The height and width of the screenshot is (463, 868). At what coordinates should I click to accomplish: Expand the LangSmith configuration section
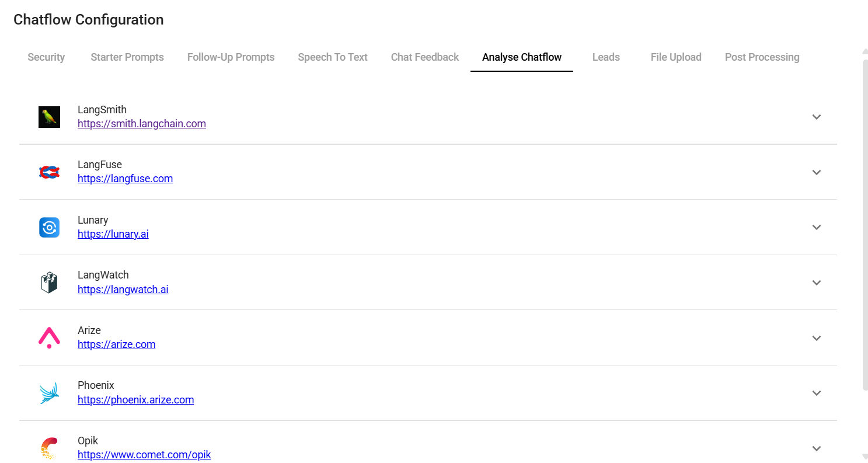[817, 117]
